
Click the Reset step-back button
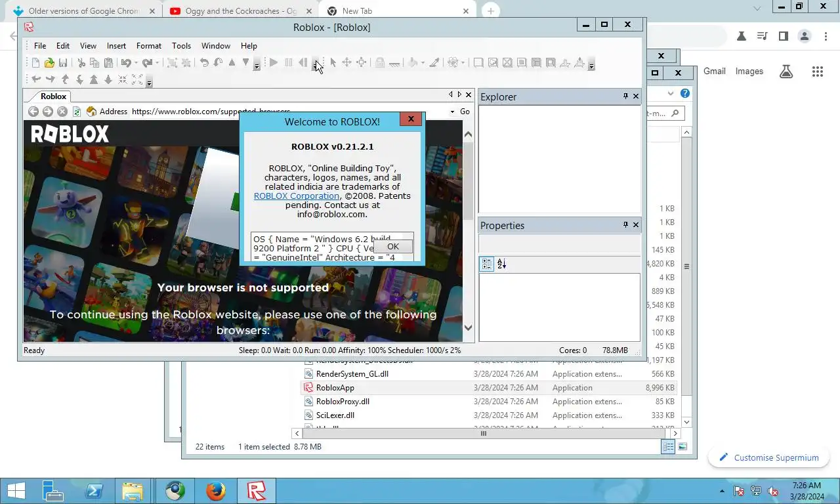[x=303, y=63]
